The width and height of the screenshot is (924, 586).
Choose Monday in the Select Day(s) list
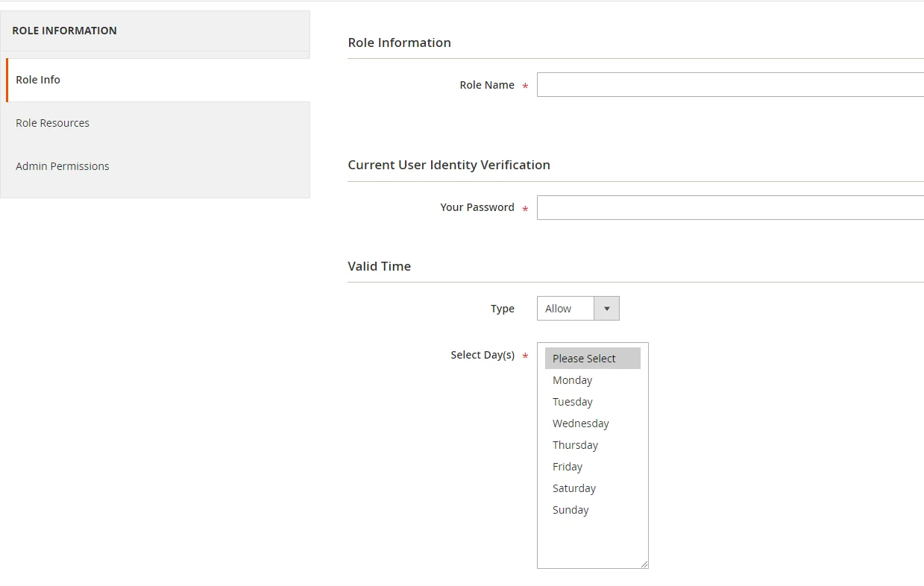pyautogui.click(x=573, y=380)
